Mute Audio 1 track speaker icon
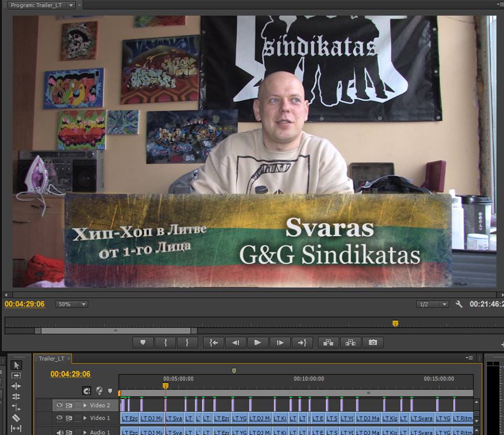 (59, 432)
